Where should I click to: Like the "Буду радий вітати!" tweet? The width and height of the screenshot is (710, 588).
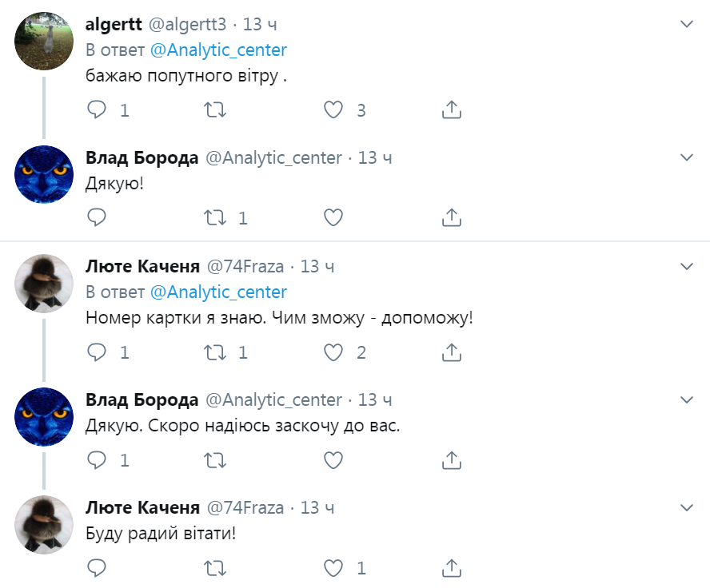[333, 569]
